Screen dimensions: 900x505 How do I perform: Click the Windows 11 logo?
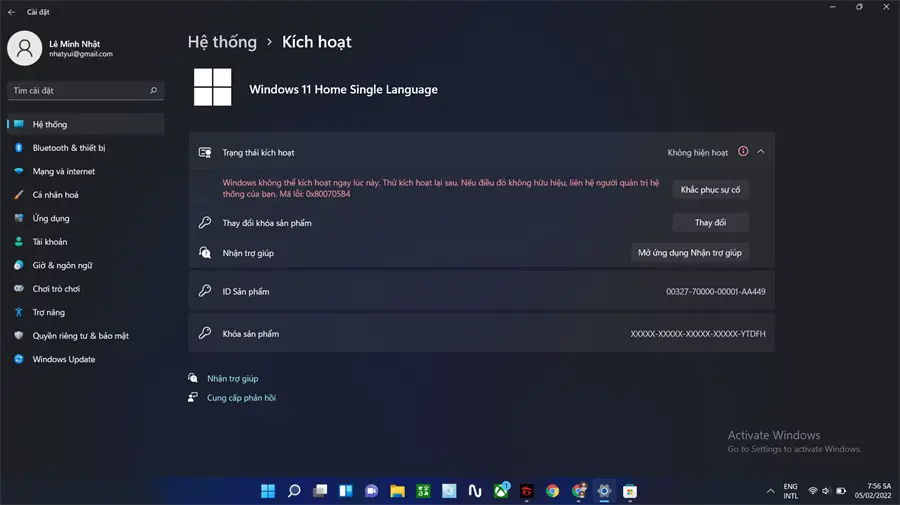(x=212, y=87)
